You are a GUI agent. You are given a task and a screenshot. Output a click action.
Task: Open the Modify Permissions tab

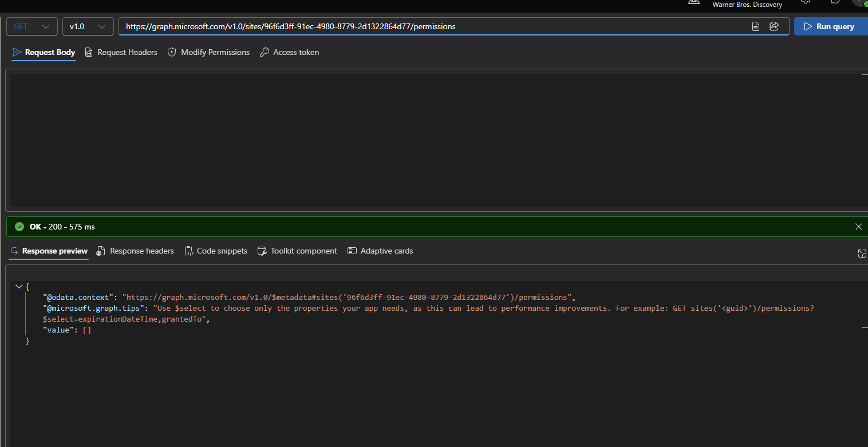pos(208,52)
